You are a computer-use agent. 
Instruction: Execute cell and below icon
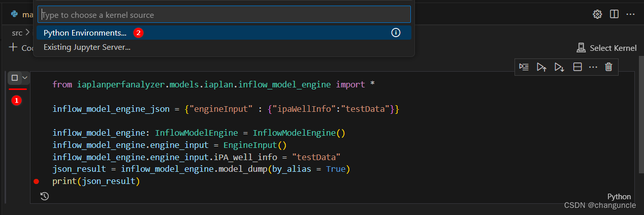point(559,67)
